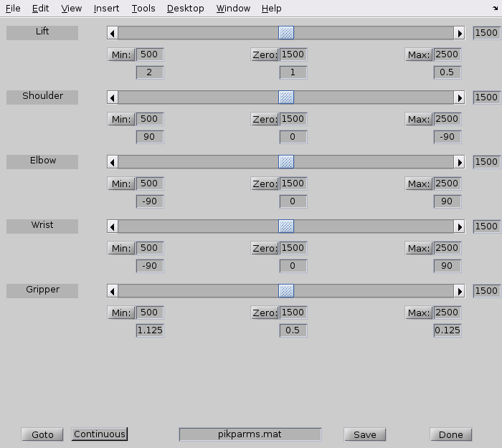Open the Desktop menu
This screenshot has width=502, height=448.
185,9
